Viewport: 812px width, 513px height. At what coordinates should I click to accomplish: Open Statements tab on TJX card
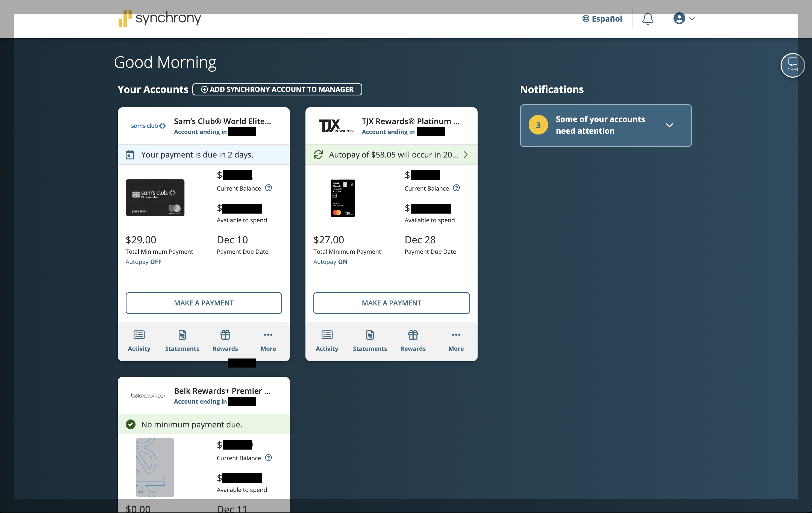(x=370, y=341)
